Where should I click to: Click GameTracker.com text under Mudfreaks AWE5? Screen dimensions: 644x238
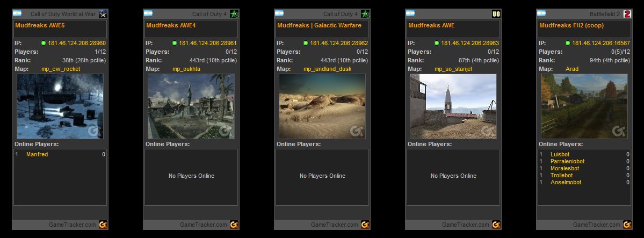click(x=73, y=225)
